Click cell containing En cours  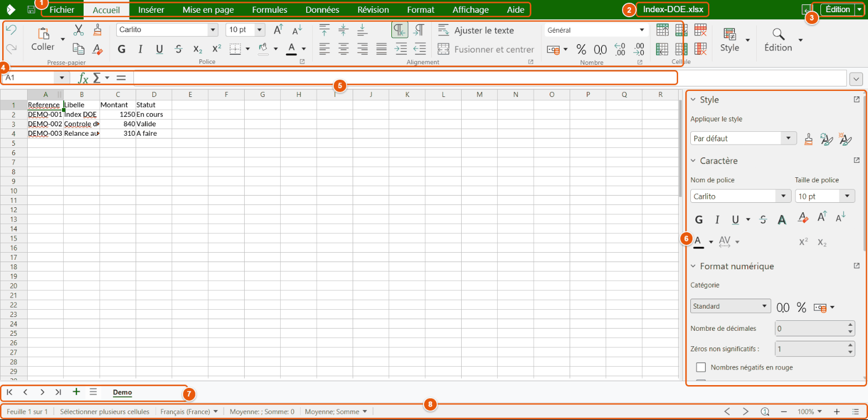coord(153,114)
